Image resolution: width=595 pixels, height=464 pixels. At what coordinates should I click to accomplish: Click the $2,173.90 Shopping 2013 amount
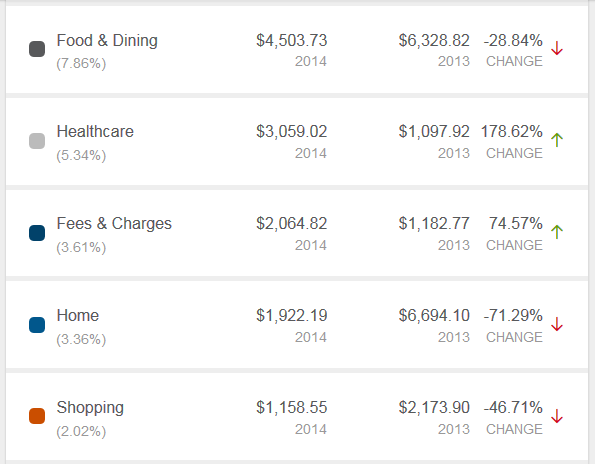434,407
